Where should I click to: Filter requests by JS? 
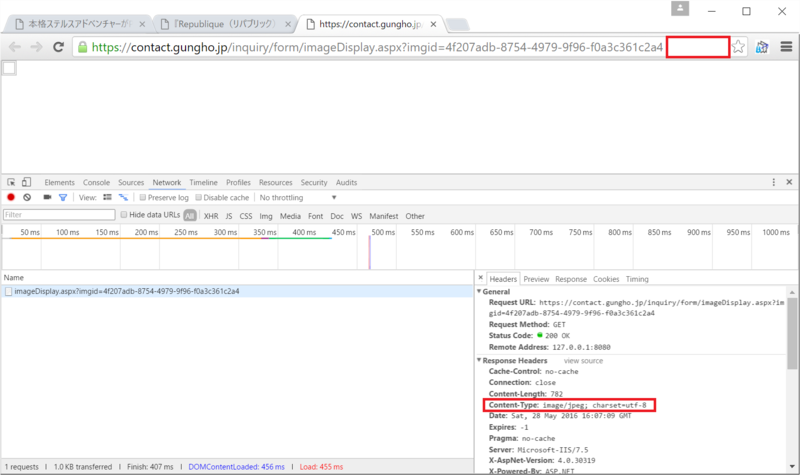[x=229, y=216]
